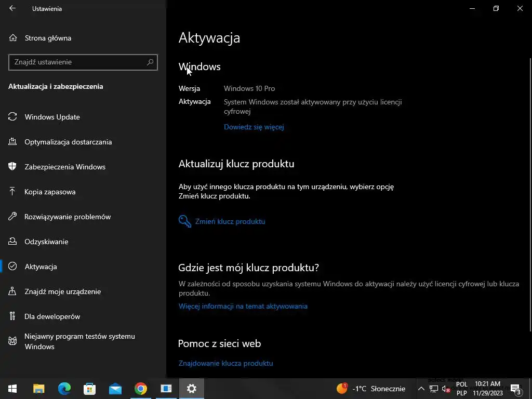Open the Dowiedz się więcej link
532x399 pixels.
(x=254, y=127)
